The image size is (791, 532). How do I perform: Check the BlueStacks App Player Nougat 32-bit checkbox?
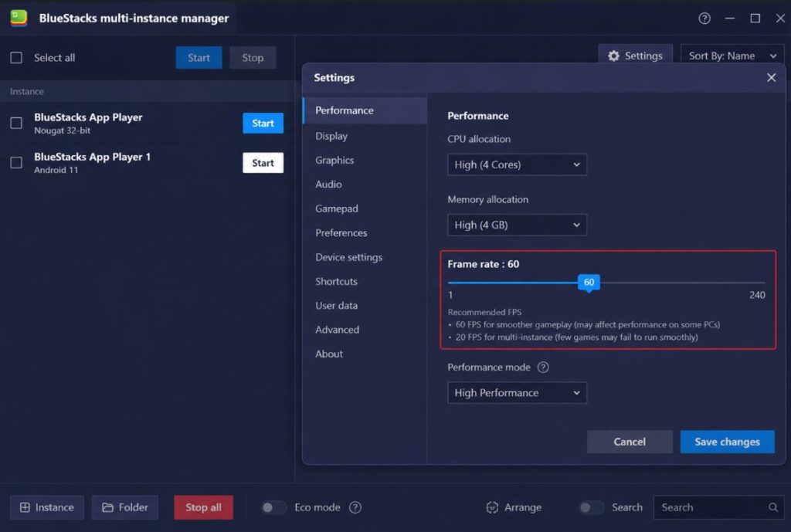click(16, 123)
